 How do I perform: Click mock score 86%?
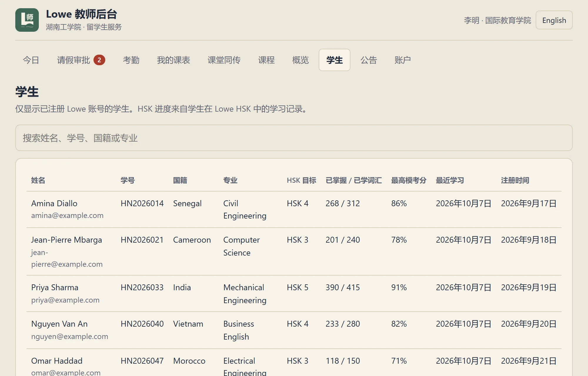[399, 203]
